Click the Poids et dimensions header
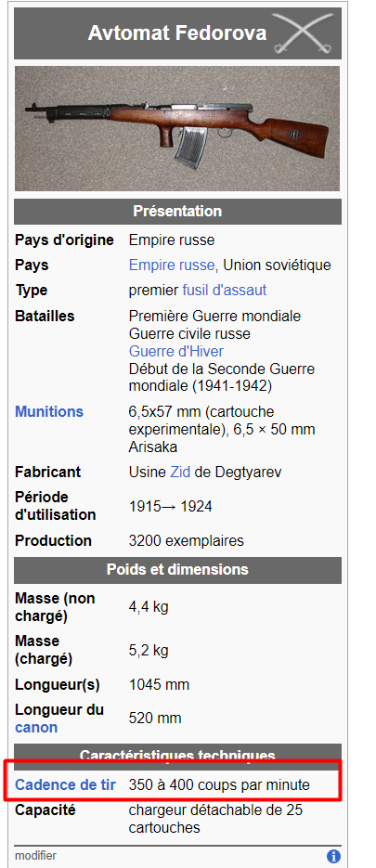This screenshot has height=868, width=376. click(177, 570)
